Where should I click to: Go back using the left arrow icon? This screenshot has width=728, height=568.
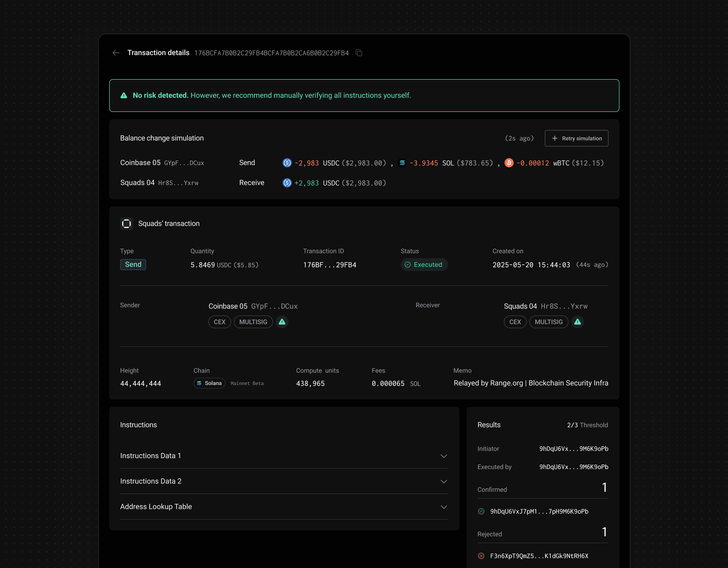click(x=116, y=53)
